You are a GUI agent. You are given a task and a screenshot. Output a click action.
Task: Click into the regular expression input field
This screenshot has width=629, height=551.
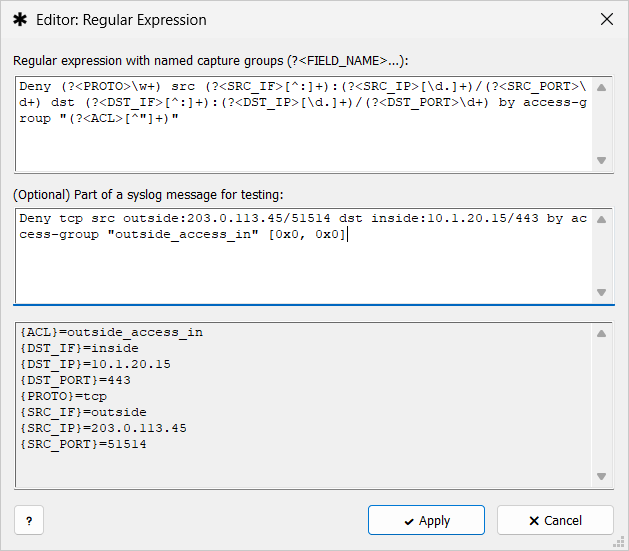coord(303,124)
